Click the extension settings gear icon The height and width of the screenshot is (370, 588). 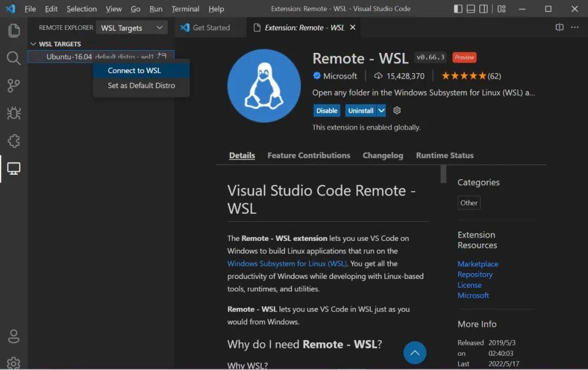(x=397, y=111)
